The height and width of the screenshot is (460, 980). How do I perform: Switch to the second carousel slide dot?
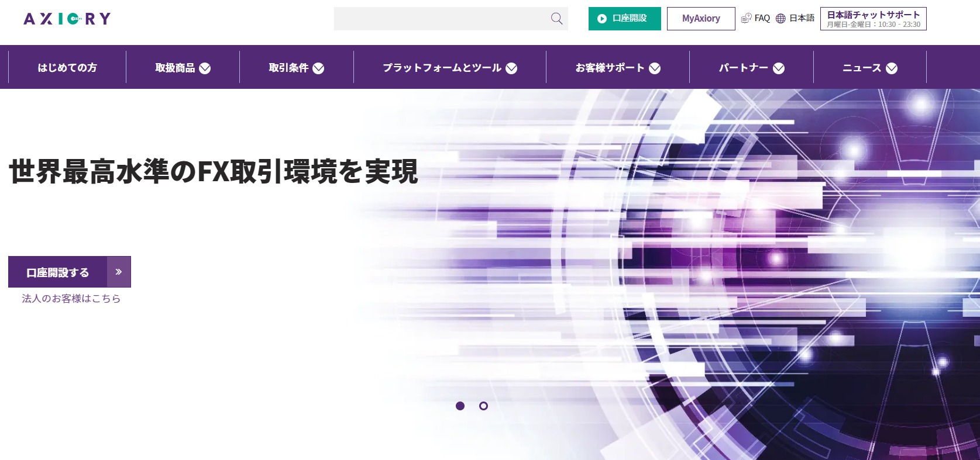click(x=483, y=406)
